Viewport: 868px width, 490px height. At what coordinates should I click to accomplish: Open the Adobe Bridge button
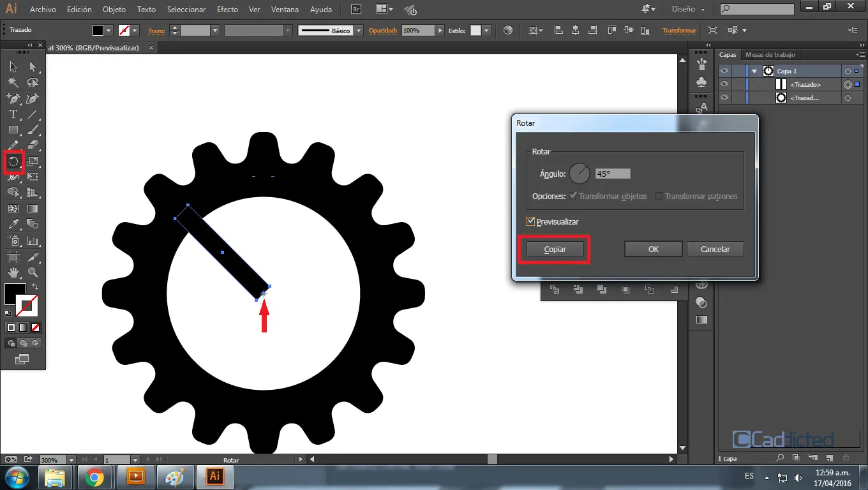357,10
